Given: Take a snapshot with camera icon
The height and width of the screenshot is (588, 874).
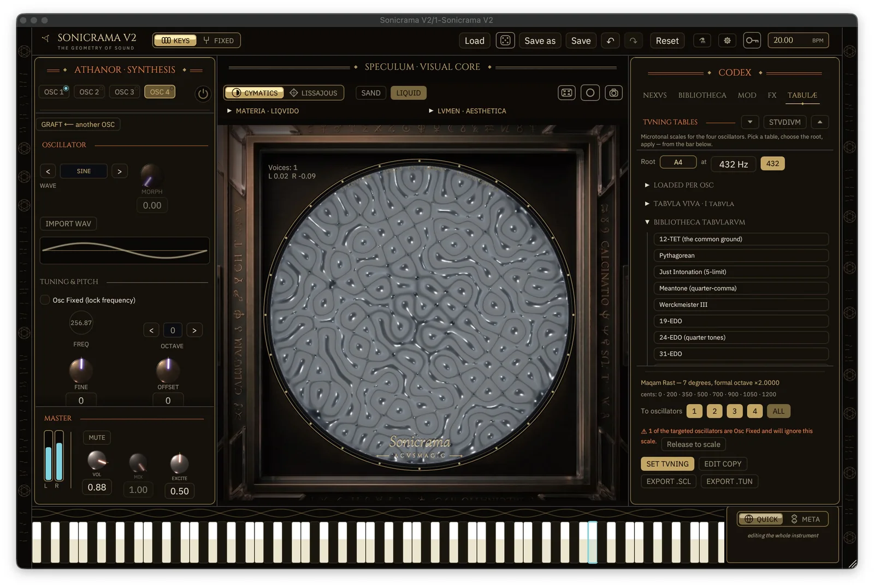Looking at the screenshot, I should 613,93.
